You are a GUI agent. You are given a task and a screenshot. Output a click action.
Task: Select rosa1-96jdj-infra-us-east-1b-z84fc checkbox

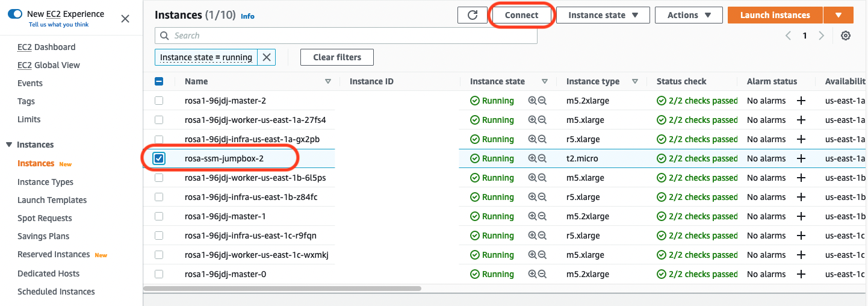159,197
